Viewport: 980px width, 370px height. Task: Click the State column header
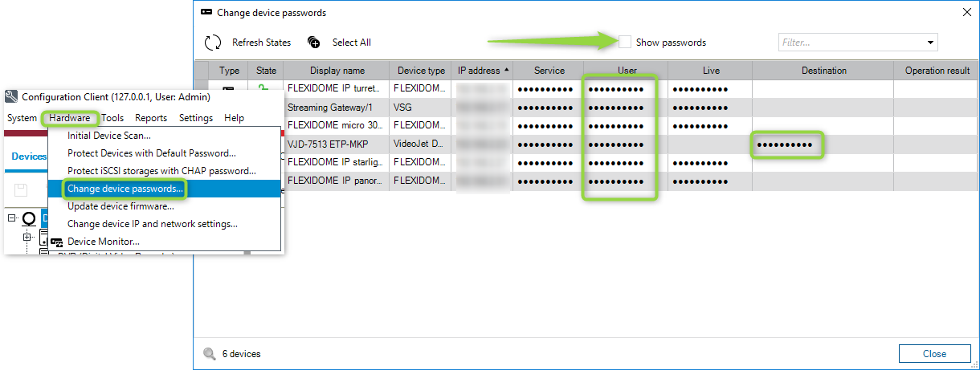(x=266, y=71)
